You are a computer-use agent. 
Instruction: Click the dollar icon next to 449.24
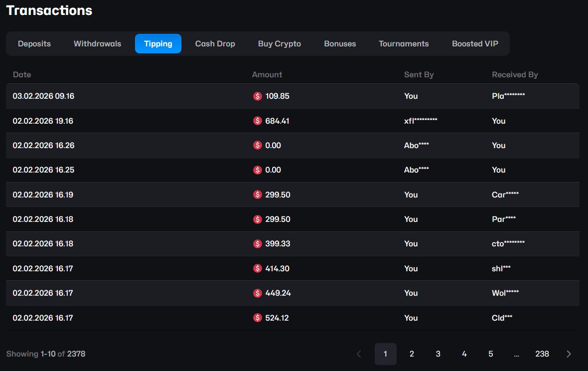click(258, 293)
